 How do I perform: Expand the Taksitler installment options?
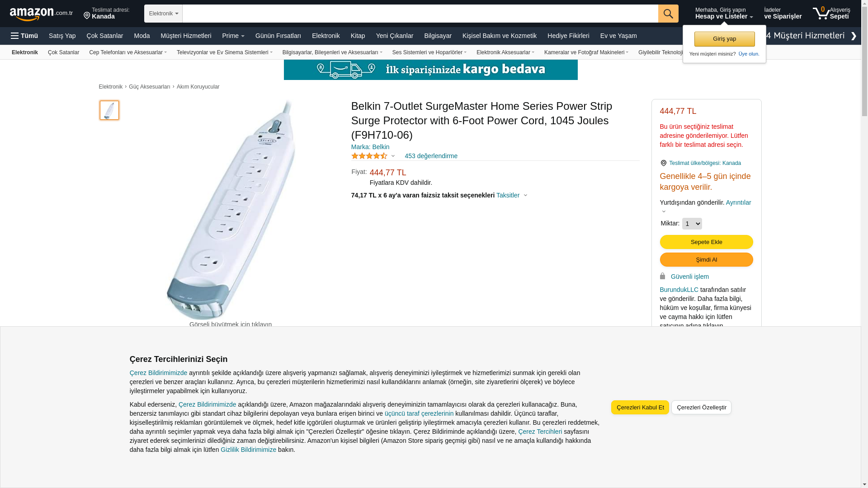512,195
